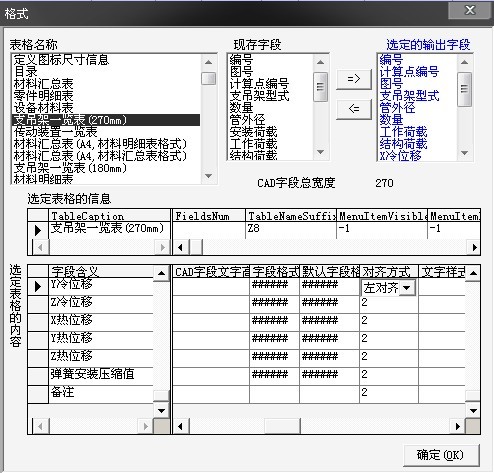Open the 左对齐 alignment dropdown
The width and height of the screenshot is (494, 473).
[x=407, y=288]
